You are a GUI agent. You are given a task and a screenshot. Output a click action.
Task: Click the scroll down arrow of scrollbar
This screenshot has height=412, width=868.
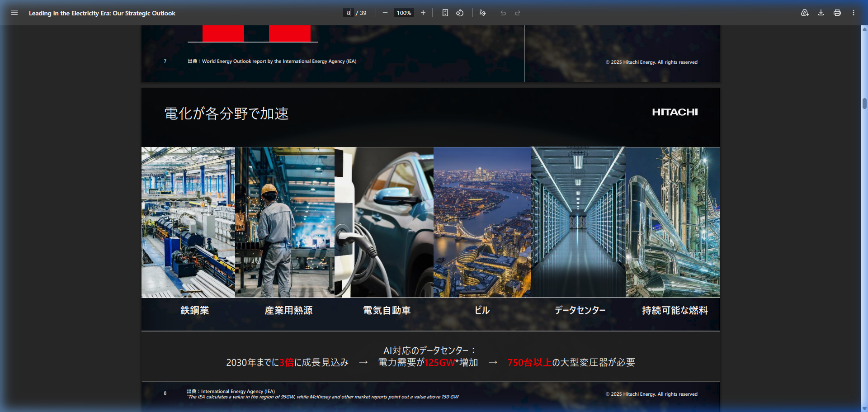(x=864, y=408)
